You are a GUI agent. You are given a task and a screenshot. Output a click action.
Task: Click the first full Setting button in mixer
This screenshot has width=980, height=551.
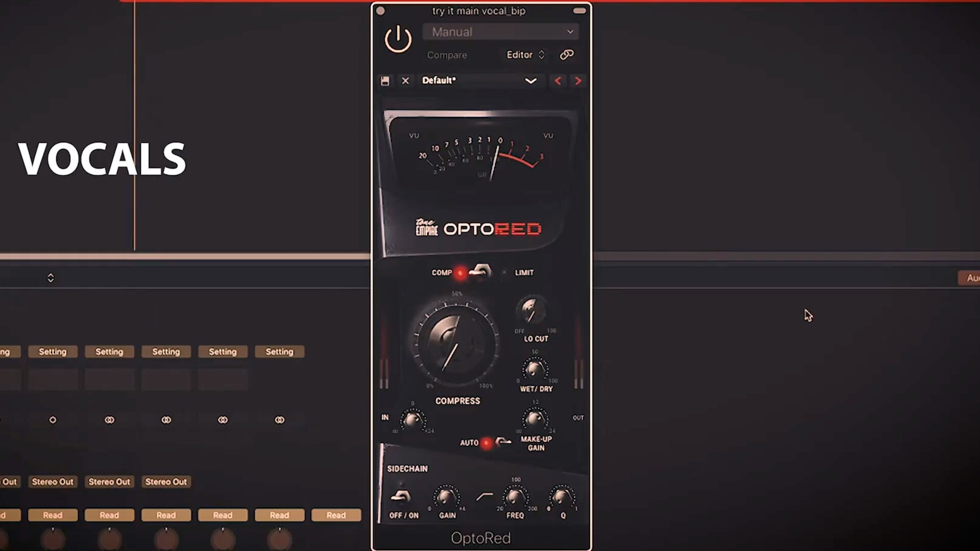click(53, 352)
